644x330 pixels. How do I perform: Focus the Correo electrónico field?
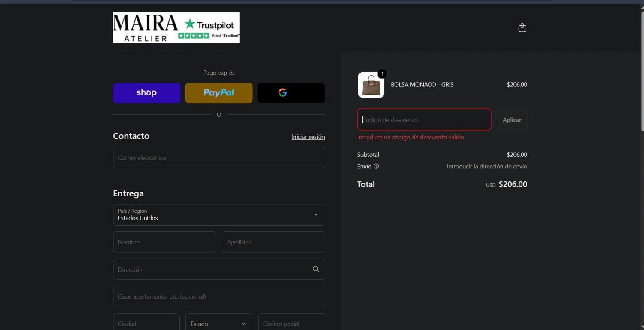tap(219, 158)
